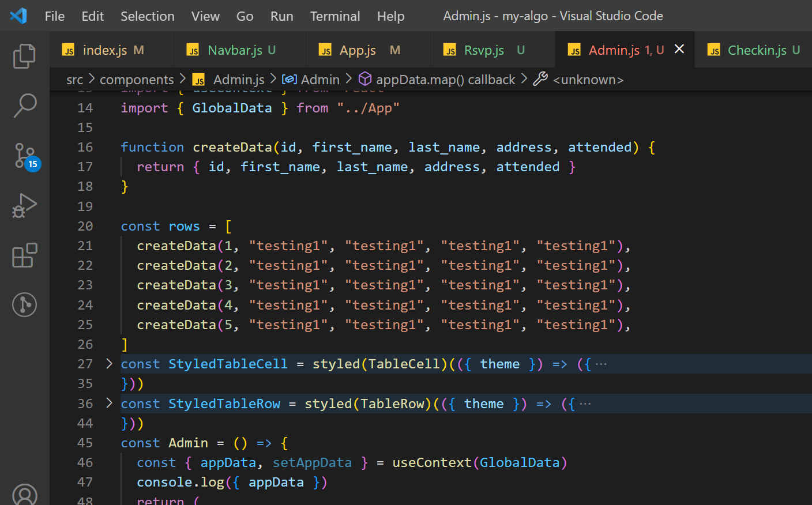The height and width of the screenshot is (505, 812).
Task: Click the wrench icon before <unknown> breadcrumb
Action: coord(540,79)
